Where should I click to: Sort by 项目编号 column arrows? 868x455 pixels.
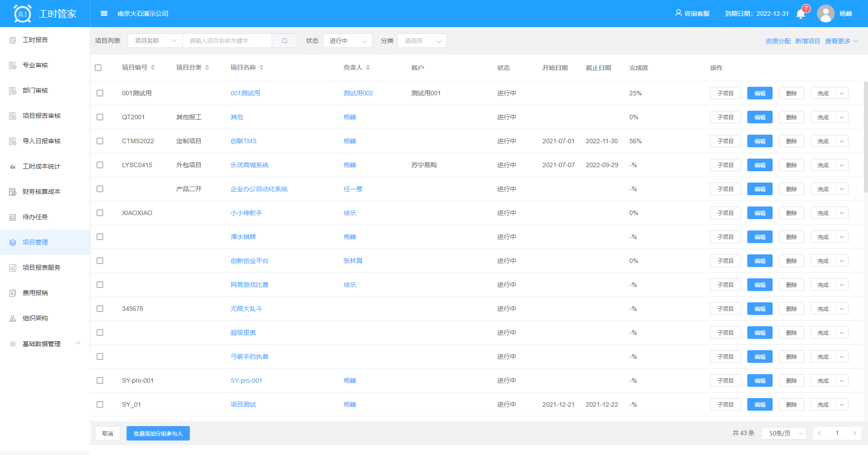click(153, 67)
